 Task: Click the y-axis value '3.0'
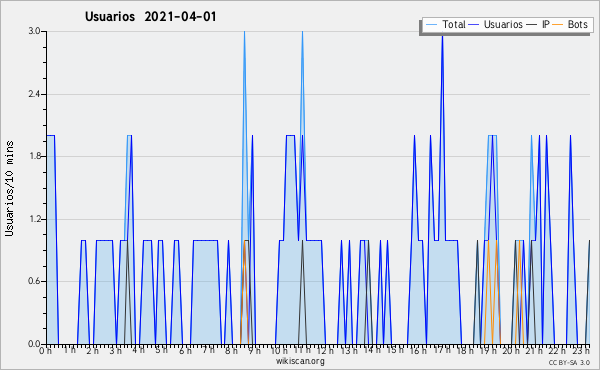click(35, 31)
